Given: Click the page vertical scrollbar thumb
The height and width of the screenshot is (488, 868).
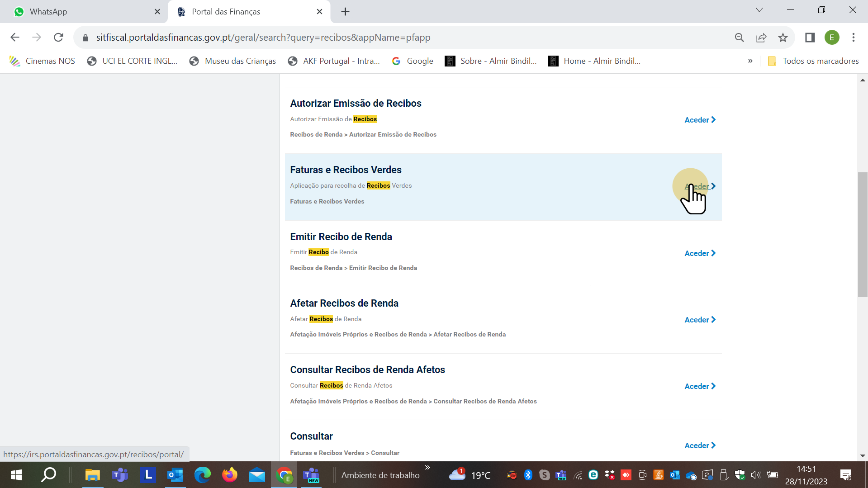Looking at the screenshot, I should pos(863,234).
